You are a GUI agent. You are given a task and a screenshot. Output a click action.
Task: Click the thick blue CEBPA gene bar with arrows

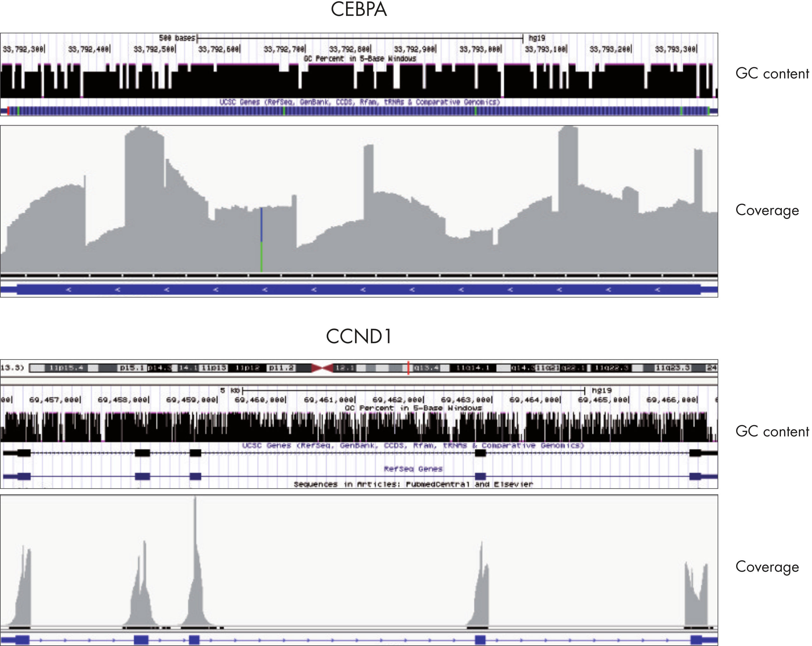[x=358, y=289]
